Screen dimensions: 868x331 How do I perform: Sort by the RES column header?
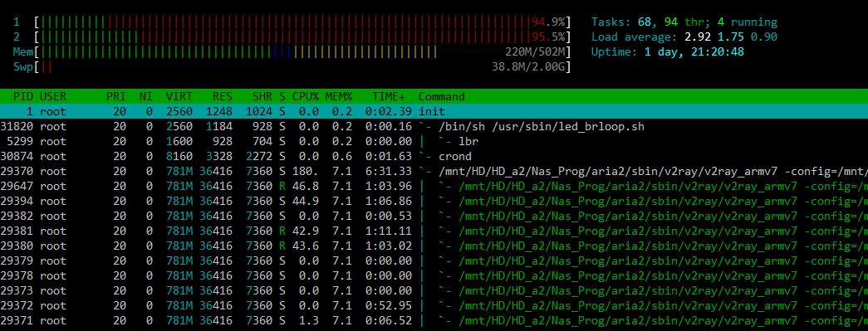point(223,97)
